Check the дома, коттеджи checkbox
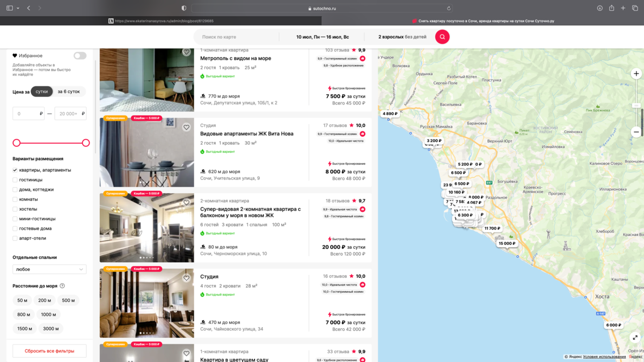The width and height of the screenshot is (644, 362). tap(15, 190)
